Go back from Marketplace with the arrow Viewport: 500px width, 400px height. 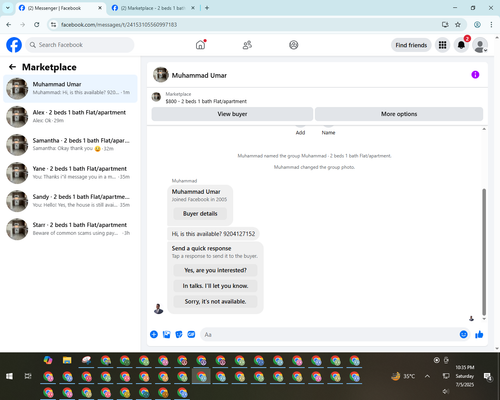click(12, 67)
